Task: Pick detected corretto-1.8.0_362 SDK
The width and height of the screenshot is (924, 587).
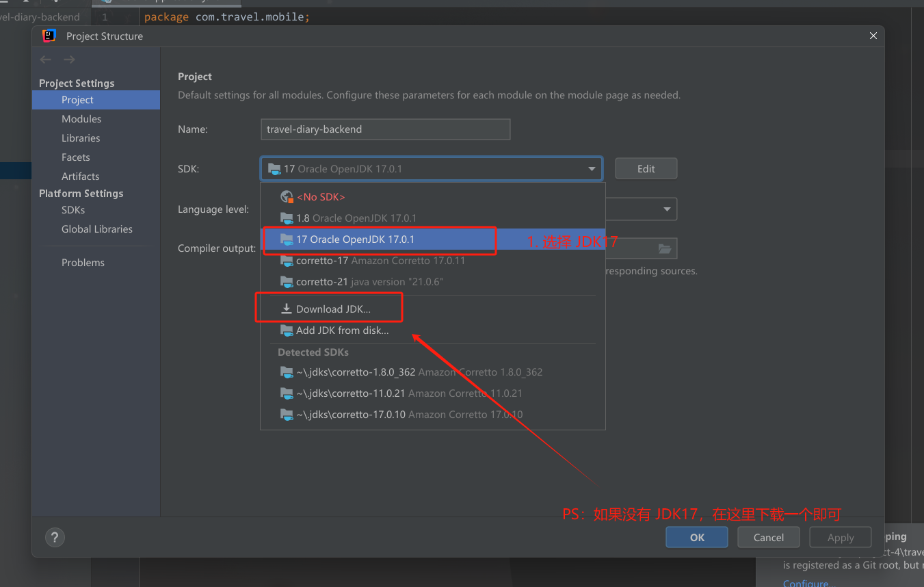Action: (x=433, y=372)
